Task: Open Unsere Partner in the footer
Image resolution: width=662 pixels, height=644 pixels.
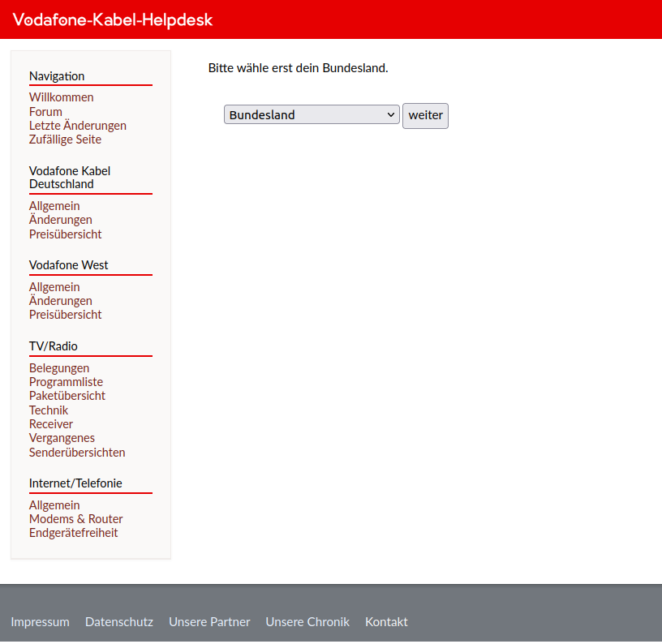Action: tap(209, 622)
